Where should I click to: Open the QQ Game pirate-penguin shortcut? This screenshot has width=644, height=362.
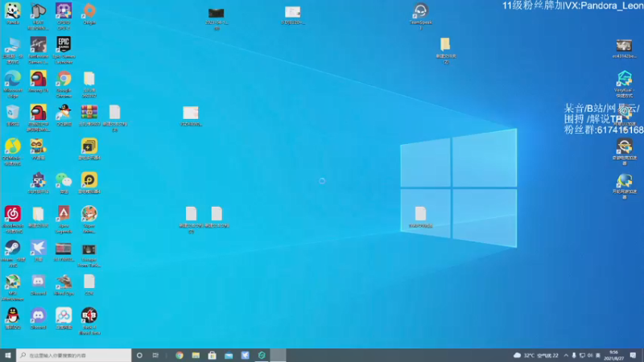click(x=64, y=115)
